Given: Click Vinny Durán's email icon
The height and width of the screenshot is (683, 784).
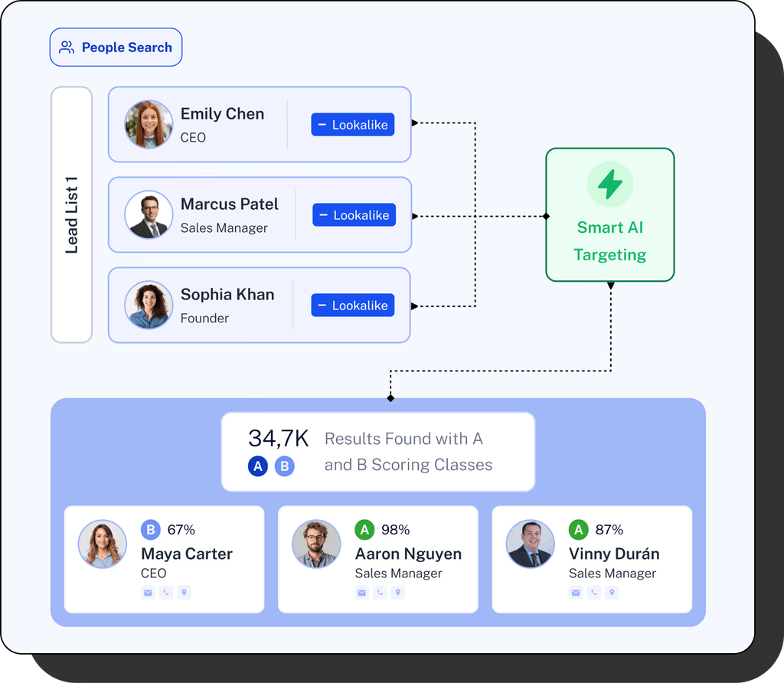Looking at the screenshot, I should click(x=576, y=593).
